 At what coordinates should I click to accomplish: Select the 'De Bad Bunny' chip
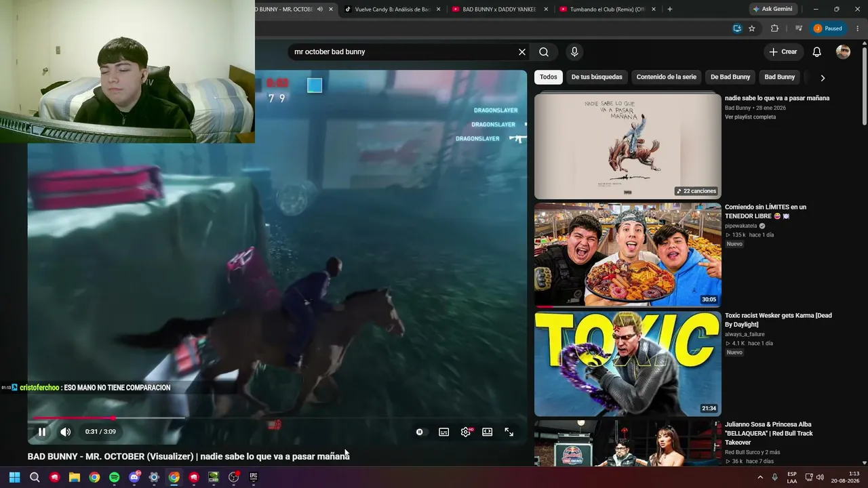coord(730,77)
